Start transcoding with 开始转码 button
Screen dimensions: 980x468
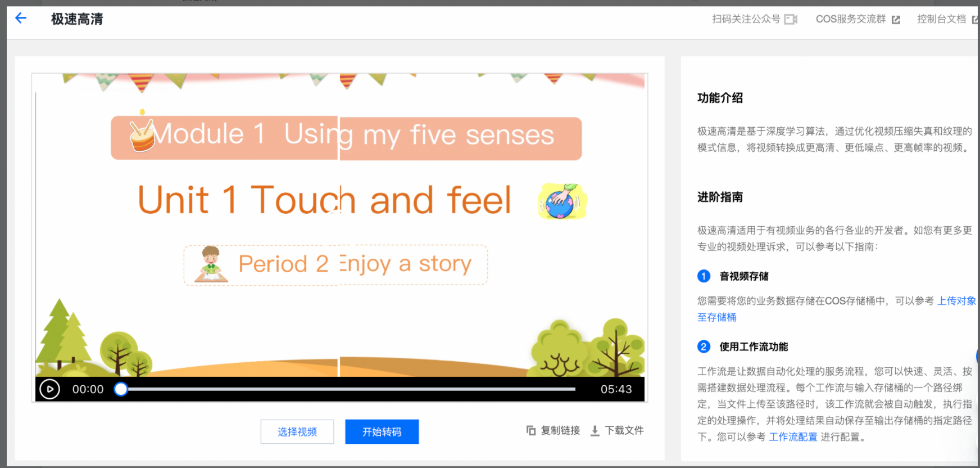pos(382,431)
